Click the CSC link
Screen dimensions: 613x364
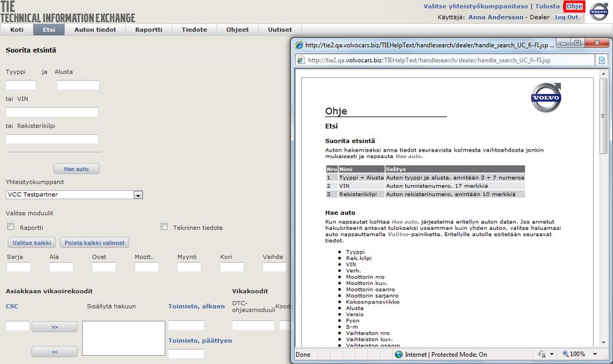pyautogui.click(x=12, y=306)
